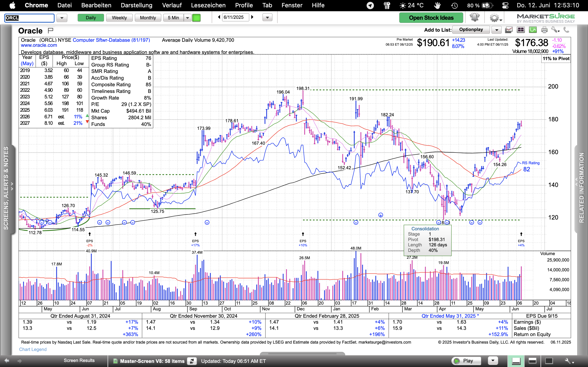Open the Lesezeichen menu

coord(208,5)
